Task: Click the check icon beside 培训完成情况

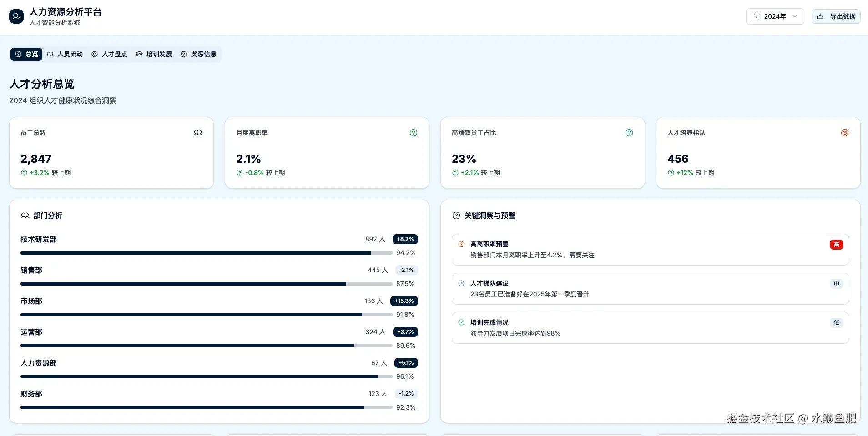Action: [461, 322]
